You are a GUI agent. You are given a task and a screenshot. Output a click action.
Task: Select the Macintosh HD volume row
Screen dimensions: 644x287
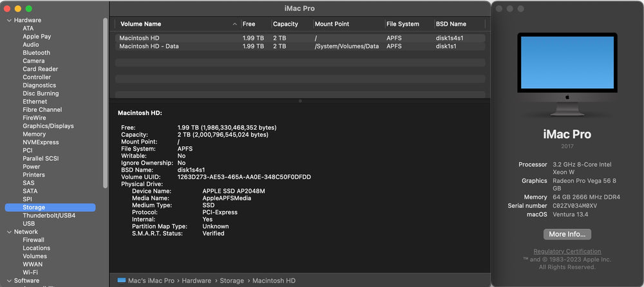[x=300, y=38]
